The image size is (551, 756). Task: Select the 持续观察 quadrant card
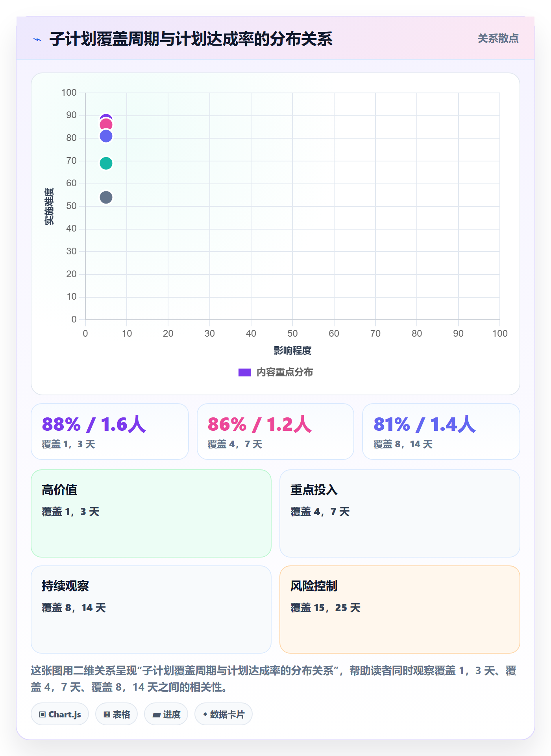151,610
